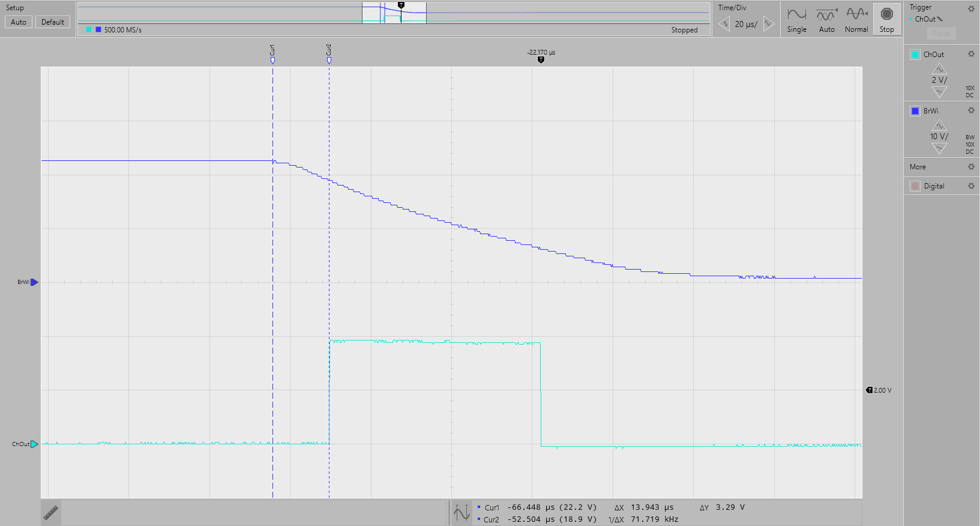
Task: Click the cursor mode icon beside Cur1
Action: pyautogui.click(x=461, y=513)
